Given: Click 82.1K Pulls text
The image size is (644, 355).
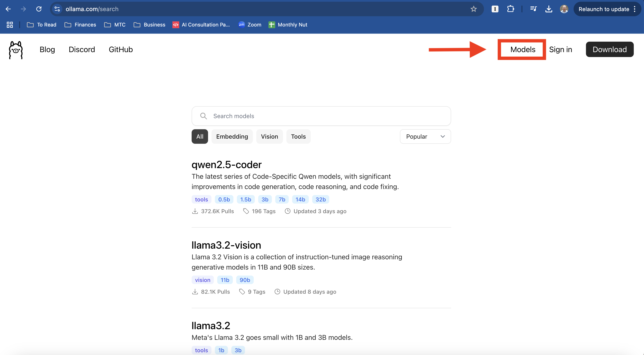Looking at the screenshot, I should [216, 292].
